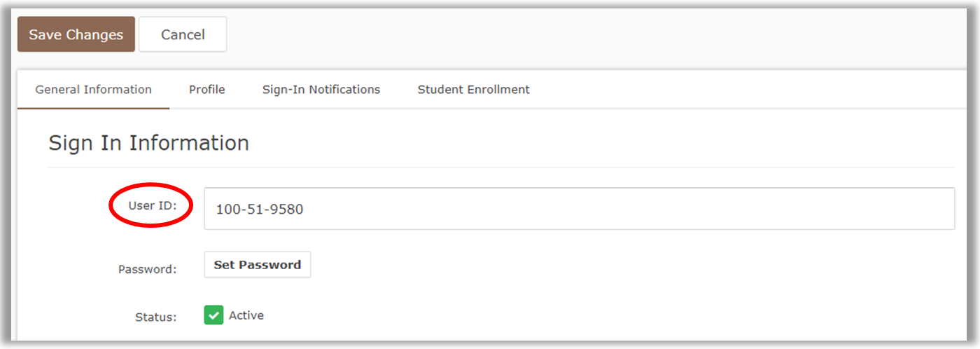Click the green checkmark icon beside Active

point(213,315)
